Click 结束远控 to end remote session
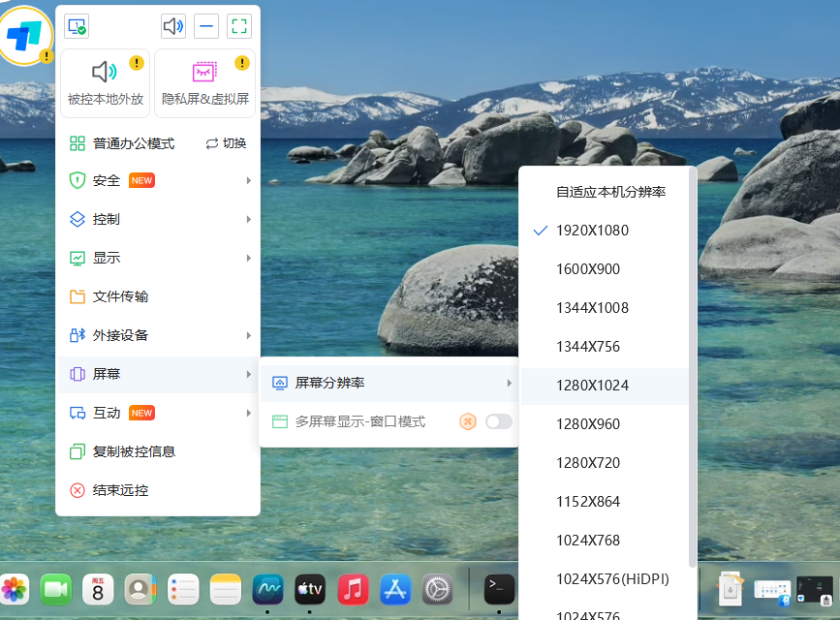The width and height of the screenshot is (840, 620). pos(158,490)
